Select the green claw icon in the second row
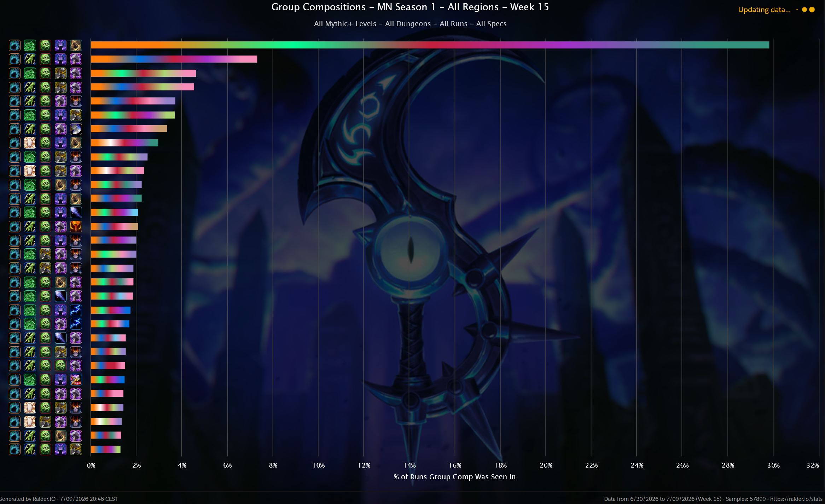 tap(30, 59)
